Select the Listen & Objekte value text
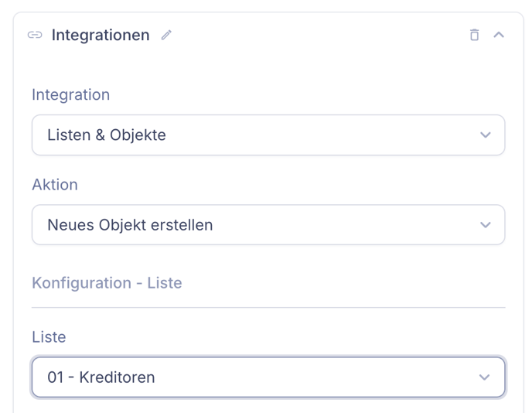Screen dimensions: 532x413 pos(107,135)
